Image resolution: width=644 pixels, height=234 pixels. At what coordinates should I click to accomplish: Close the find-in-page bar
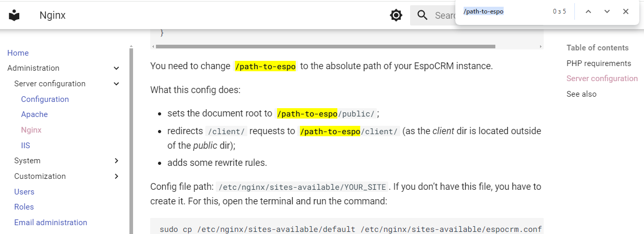coord(626,11)
